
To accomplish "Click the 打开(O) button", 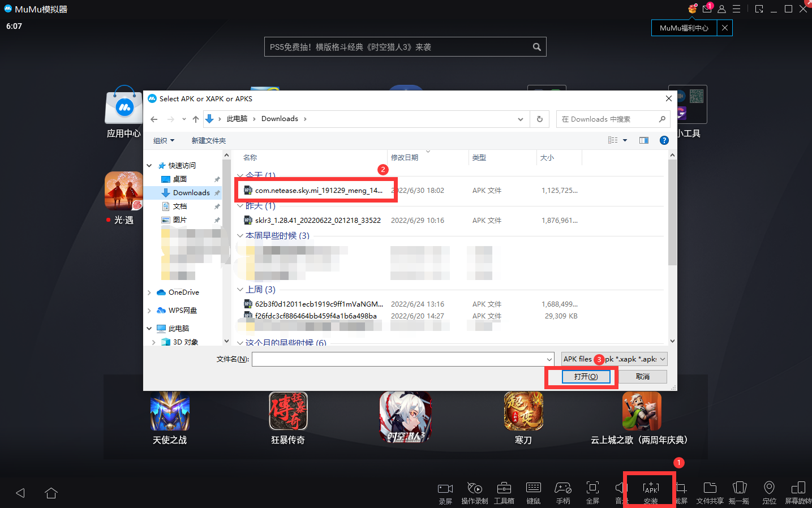I will (586, 377).
